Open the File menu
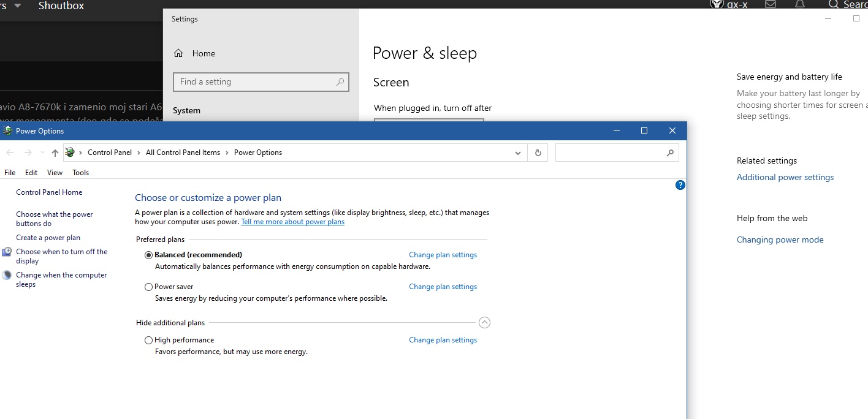Screen dimensions: 868x419 pyautogui.click(x=10, y=173)
